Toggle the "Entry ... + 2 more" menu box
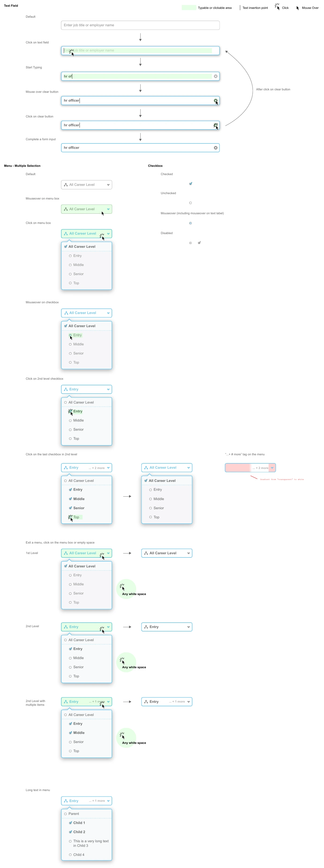 (86, 467)
